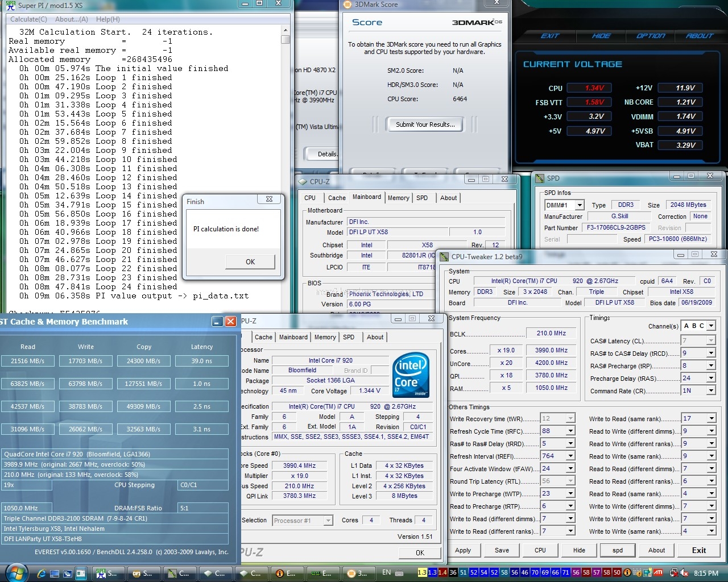Screen dimensions: 728x582
Task: Open the EVEREST taskbar button
Action: pos(286,573)
